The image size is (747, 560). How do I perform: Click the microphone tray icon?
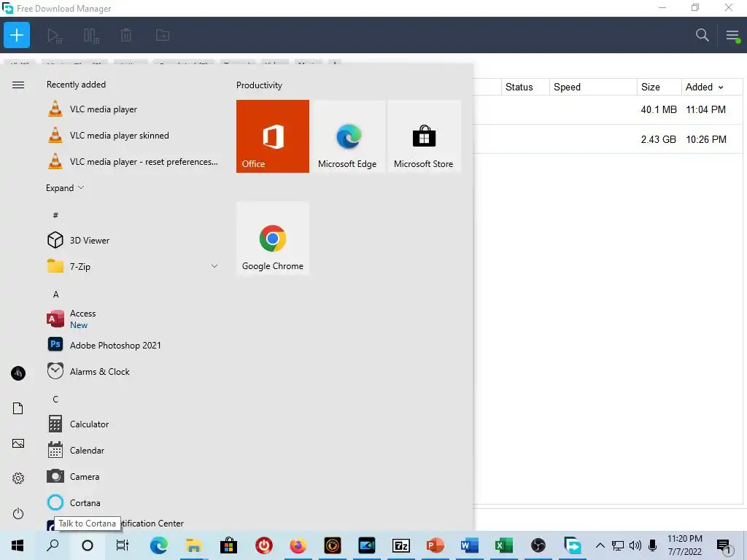[653, 545]
